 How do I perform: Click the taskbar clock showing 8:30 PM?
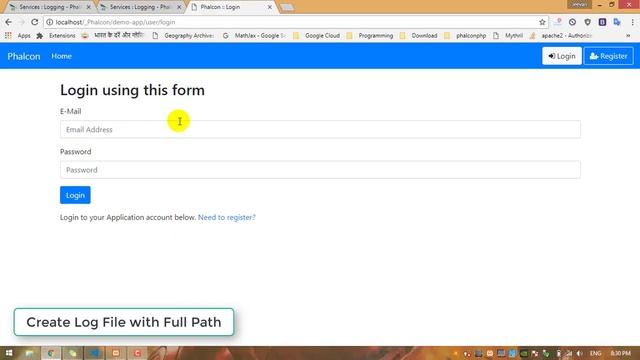[x=620, y=353]
